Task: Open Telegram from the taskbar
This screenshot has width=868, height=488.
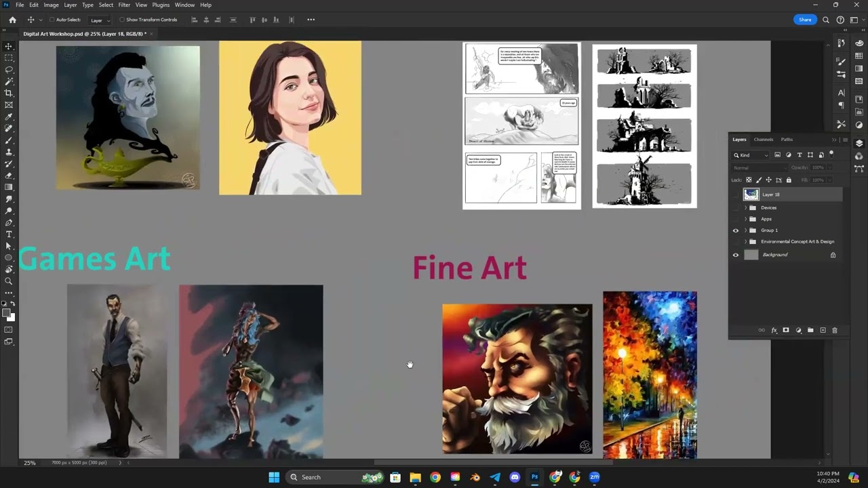Action: coord(495,477)
